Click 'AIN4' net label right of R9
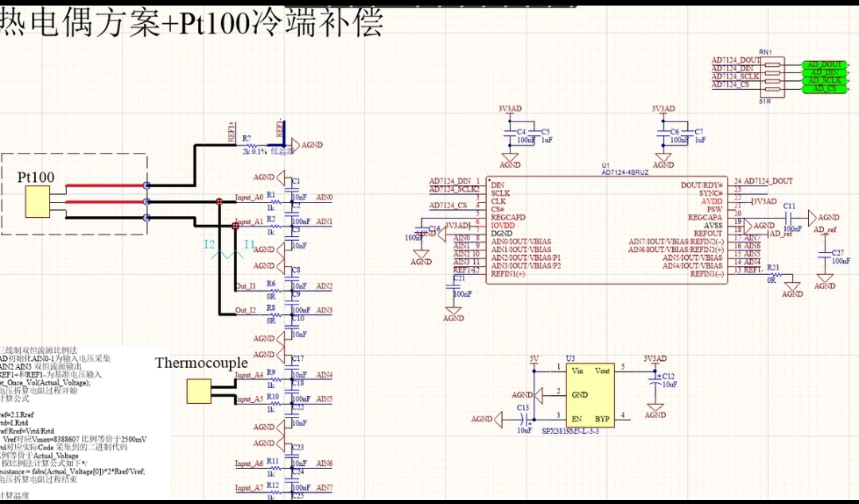This screenshot has width=859, height=504. pyautogui.click(x=325, y=374)
